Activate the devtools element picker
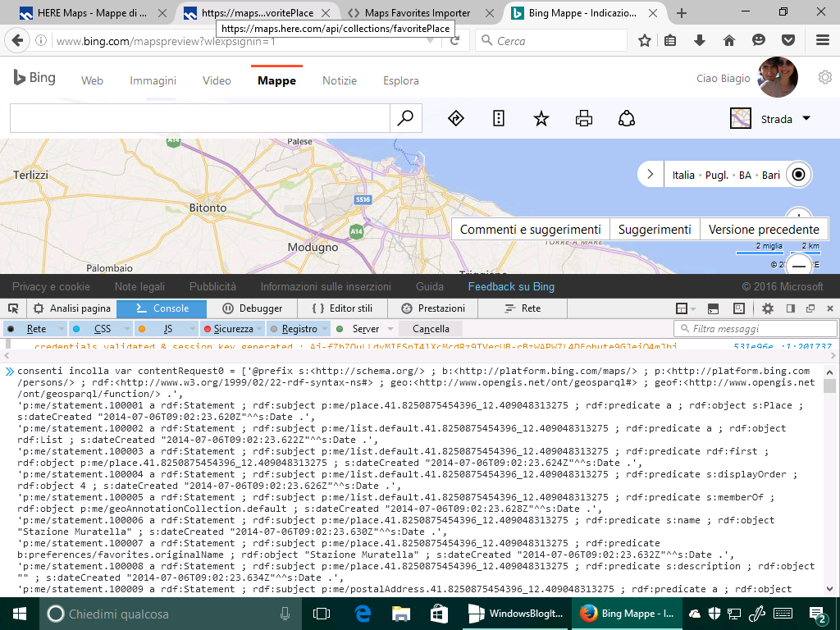Image resolution: width=840 pixels, height=630 pixels. [x=13, y=308]
